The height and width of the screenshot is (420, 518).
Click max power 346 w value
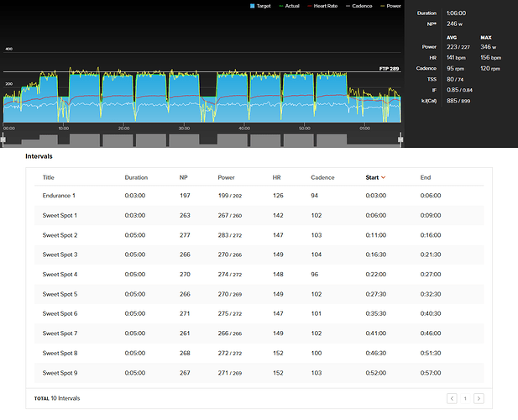pos(489,47)
